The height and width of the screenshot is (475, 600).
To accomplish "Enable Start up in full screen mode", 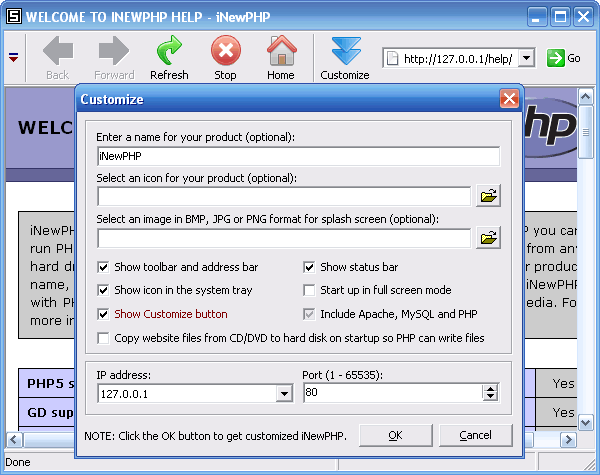I will pos(309,290).
